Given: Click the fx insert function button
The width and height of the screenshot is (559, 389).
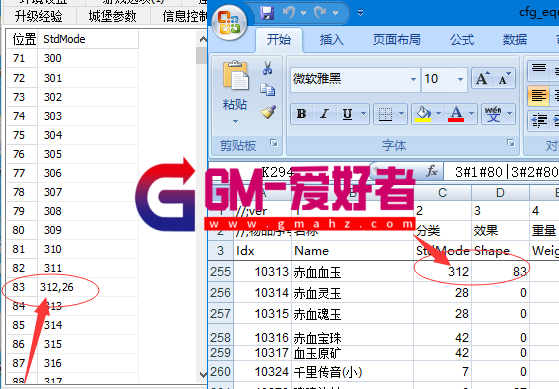Looking at the screenshot, I should [431, 172].
